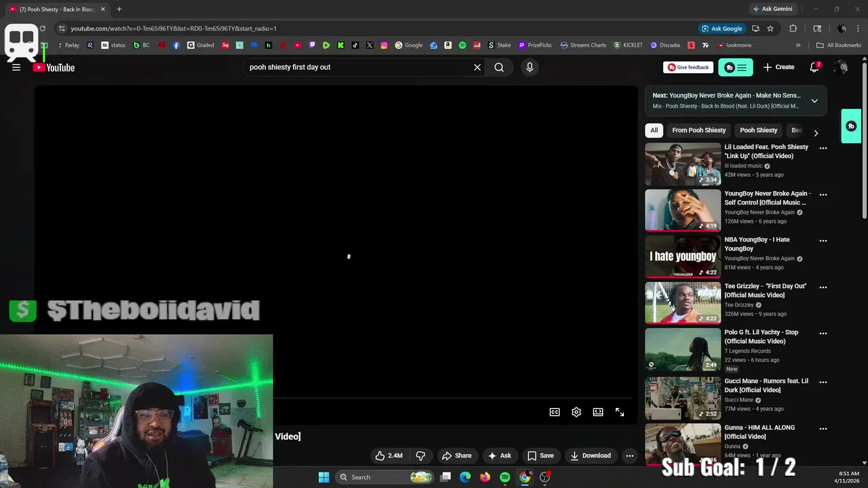This screenshot has height=488, width=868.
Task: Open options for YoungBoy Self Control video
Action: [823, 195]
